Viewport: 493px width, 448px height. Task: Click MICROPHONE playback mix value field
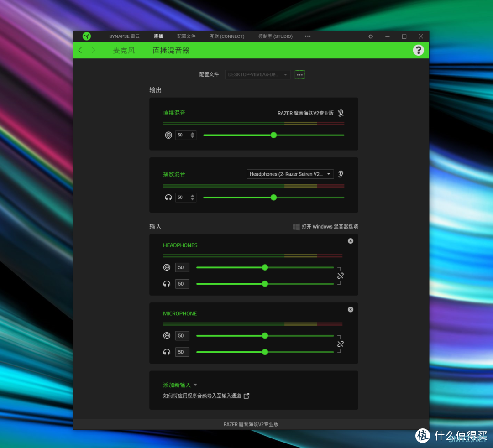tap(182, 352)
